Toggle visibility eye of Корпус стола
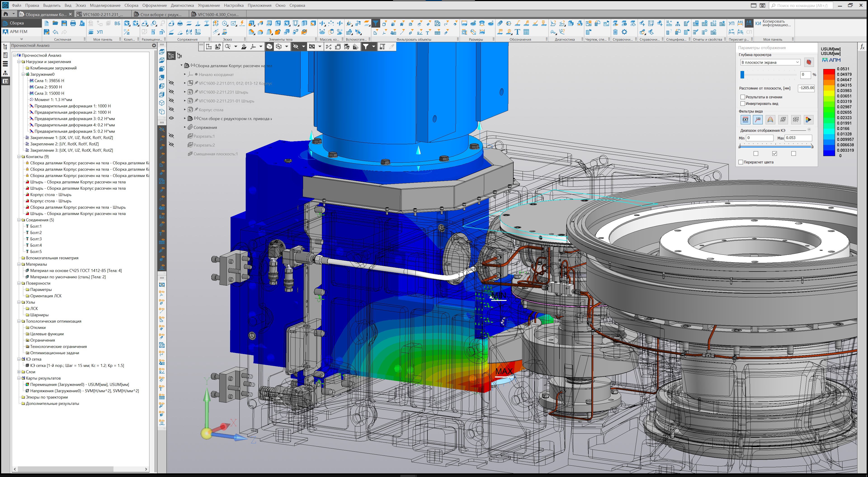Screen dimensions: 868x477 pos(172,110)
